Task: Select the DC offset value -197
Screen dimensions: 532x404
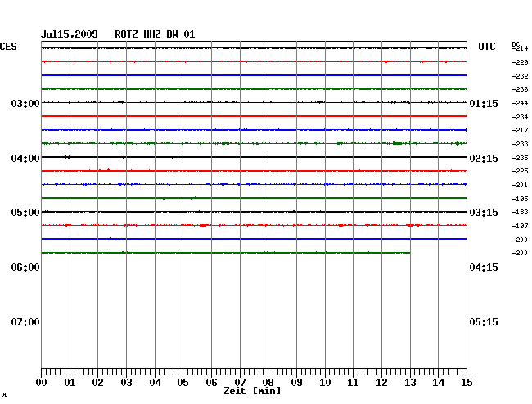Action: [520, 226]
